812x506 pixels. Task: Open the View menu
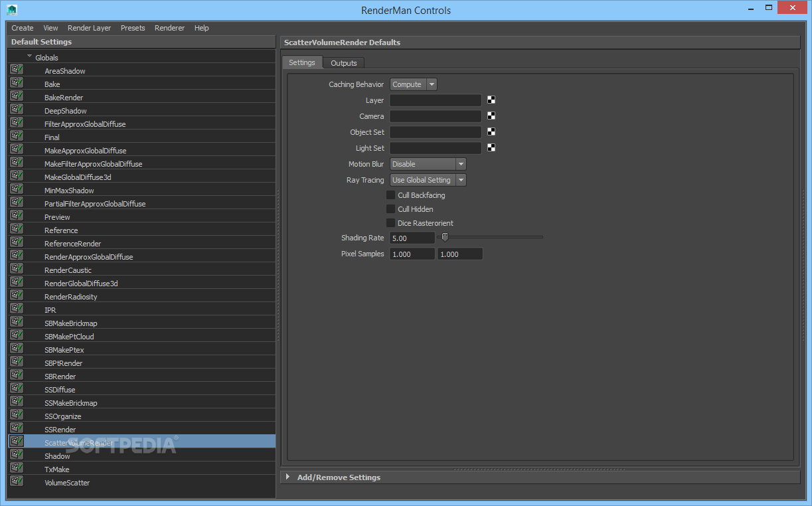click(x=50, y=28)
